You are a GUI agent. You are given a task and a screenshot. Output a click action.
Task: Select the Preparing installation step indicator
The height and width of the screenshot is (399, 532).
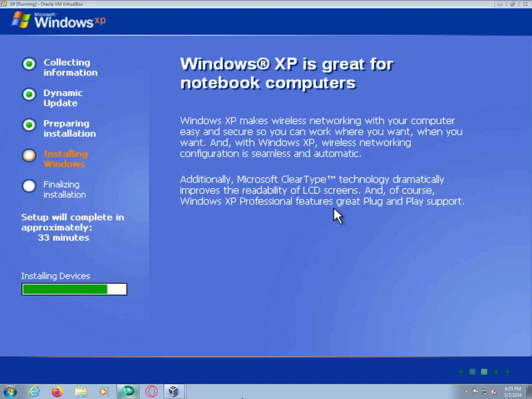tap(29, 125)
